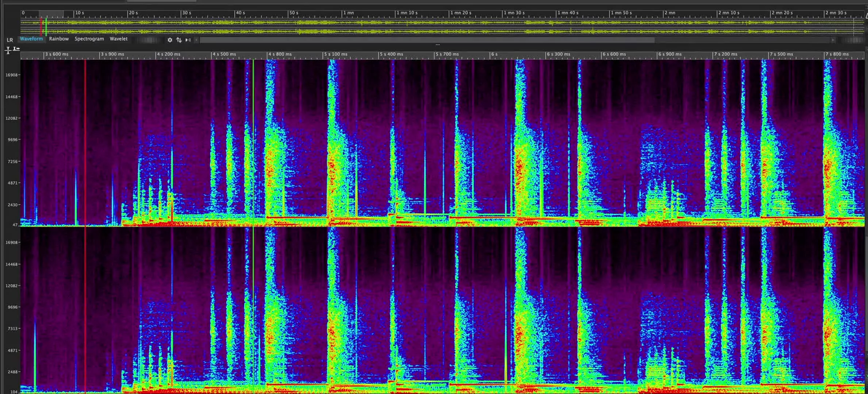Open the Rainbow display mode
This screenshot has width=868, height=394.
point(59,39)
